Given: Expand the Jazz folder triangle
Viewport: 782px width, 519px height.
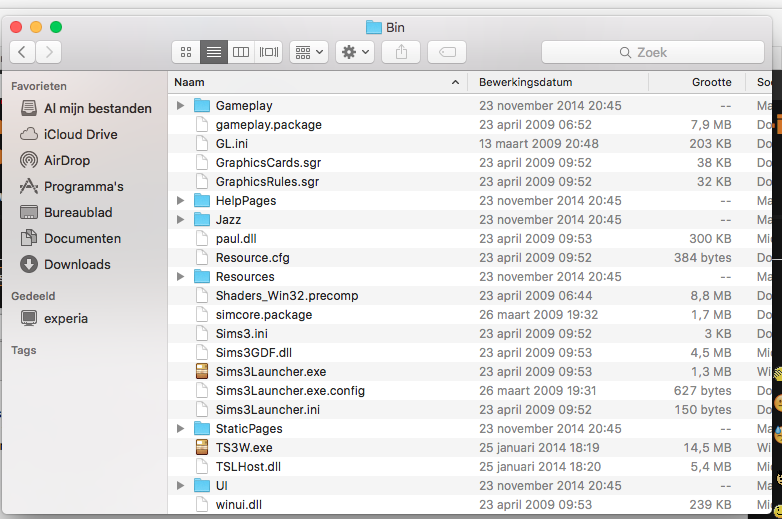Looking at the screenshot, I should pos(181,219).
